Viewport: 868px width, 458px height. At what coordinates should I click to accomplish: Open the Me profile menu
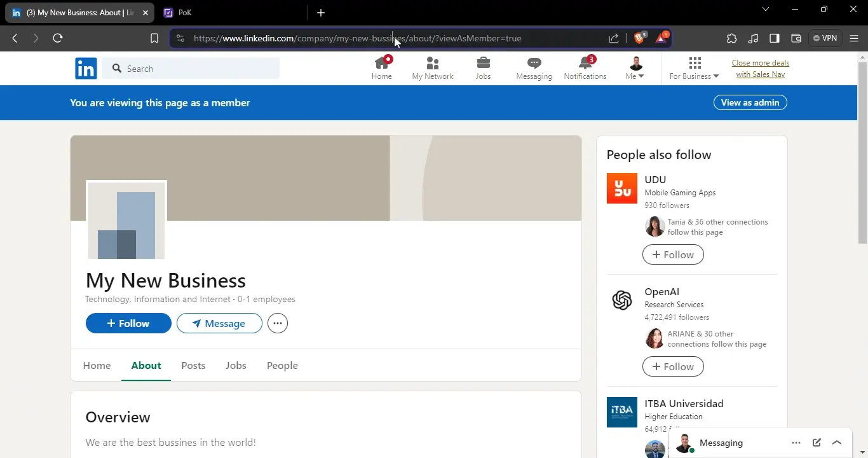[635, 68]
